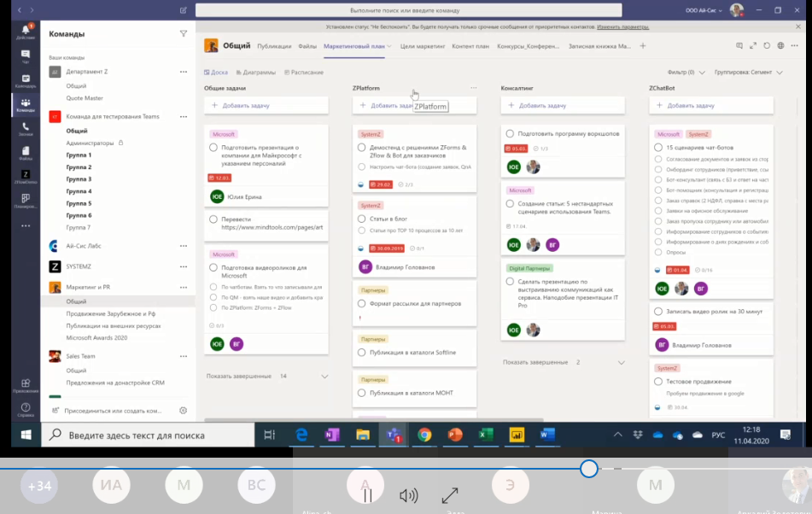
Task: Open Маркетинговый план tab dropdown arrow
Action: point(389,47)
